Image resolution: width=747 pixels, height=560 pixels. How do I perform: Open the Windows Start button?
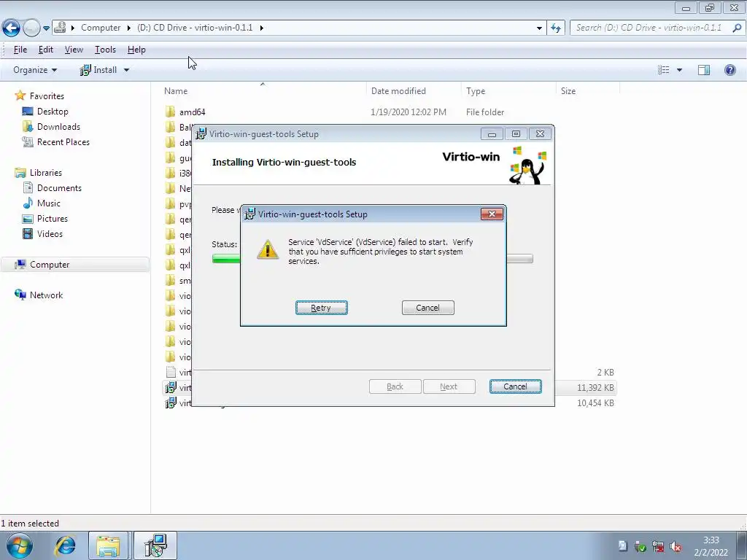click(x=19, y=545)
